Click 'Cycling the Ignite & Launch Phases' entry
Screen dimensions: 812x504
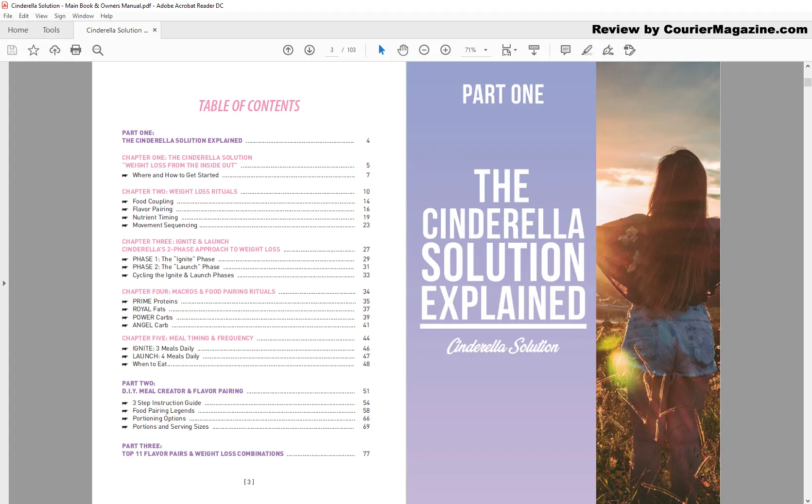tap(183, 275)
